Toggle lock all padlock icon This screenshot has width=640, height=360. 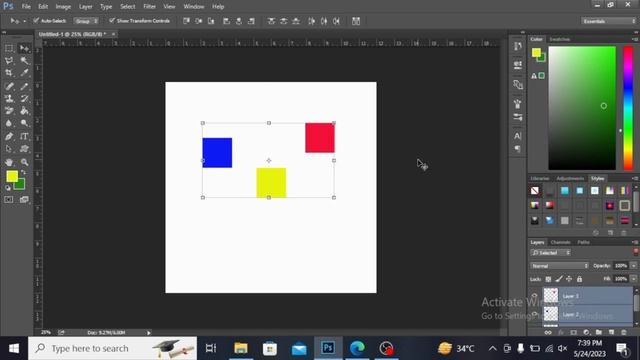tap(579, 279)
